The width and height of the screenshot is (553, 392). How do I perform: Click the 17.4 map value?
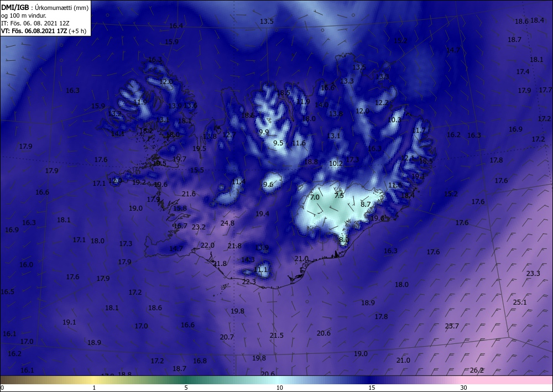[523, 72]
